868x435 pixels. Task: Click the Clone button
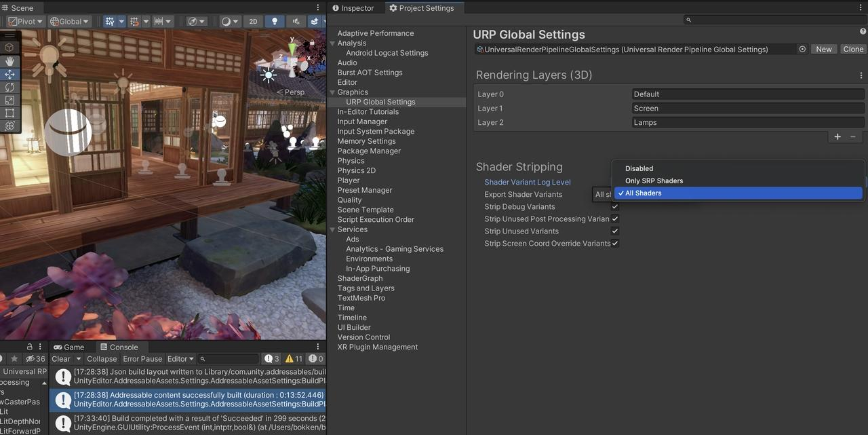pos(853,49)
